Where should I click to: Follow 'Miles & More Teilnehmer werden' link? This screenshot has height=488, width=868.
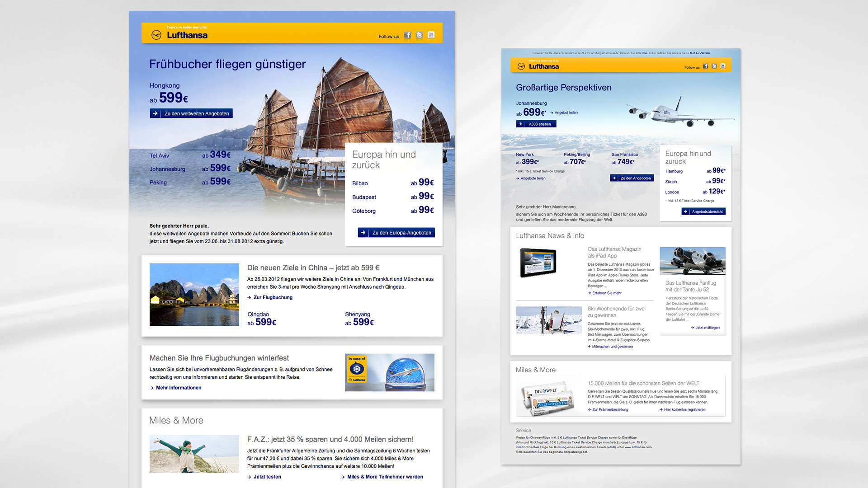tap(382, 477)
